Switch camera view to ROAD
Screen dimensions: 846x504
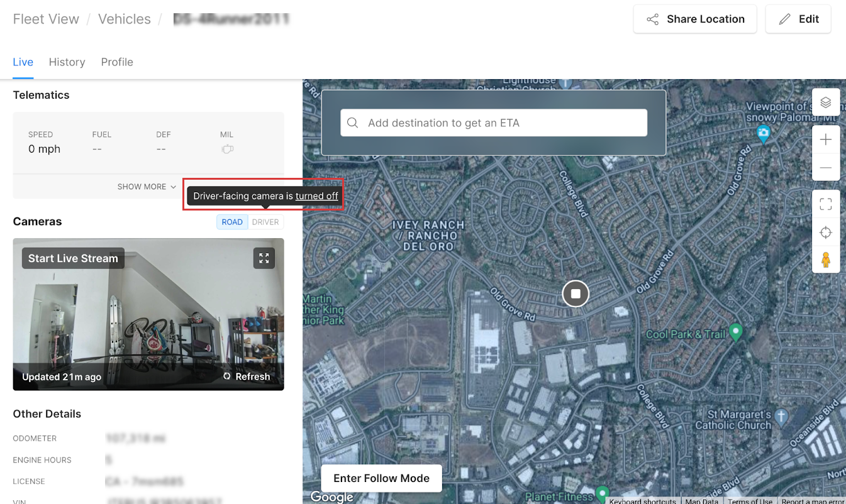[x=232, y=222]
